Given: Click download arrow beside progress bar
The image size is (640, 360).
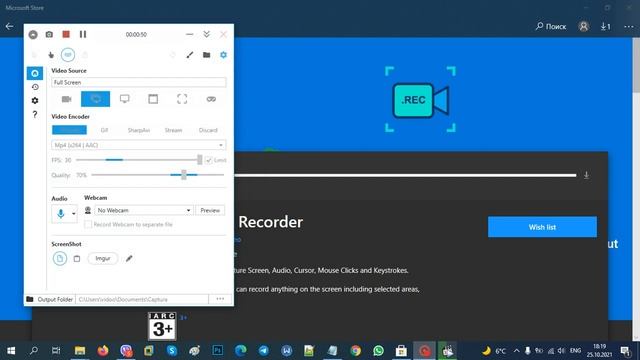Looking at the screenshot, I should (586, 176).
